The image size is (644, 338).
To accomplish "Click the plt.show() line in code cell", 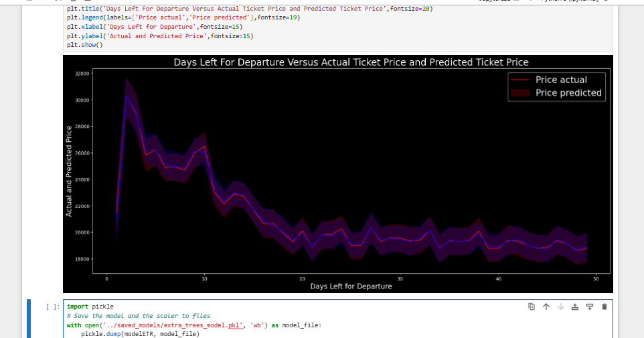I will (85, 44).
